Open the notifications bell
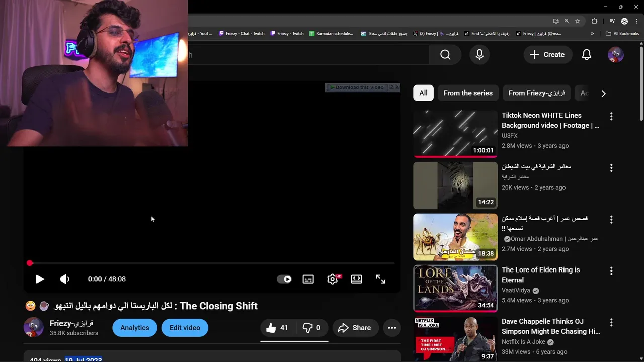 click(587, 55)
